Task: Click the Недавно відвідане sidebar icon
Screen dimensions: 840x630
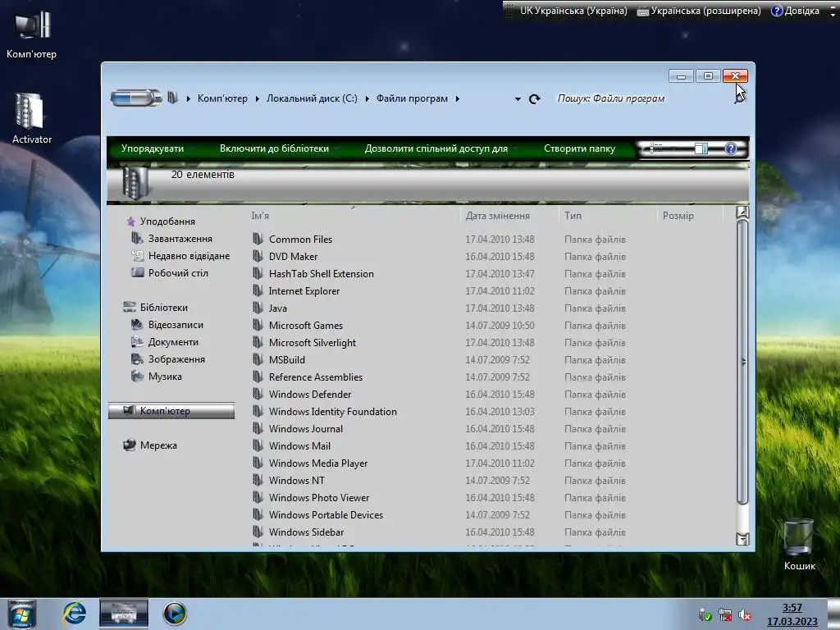Action: pyautogui.click(x=137, y=256)
